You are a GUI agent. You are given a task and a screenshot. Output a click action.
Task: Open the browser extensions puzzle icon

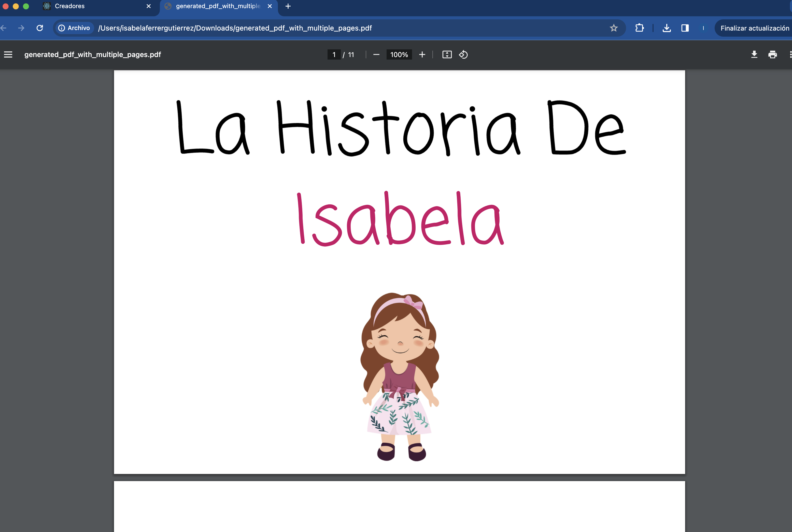point(639,28)
